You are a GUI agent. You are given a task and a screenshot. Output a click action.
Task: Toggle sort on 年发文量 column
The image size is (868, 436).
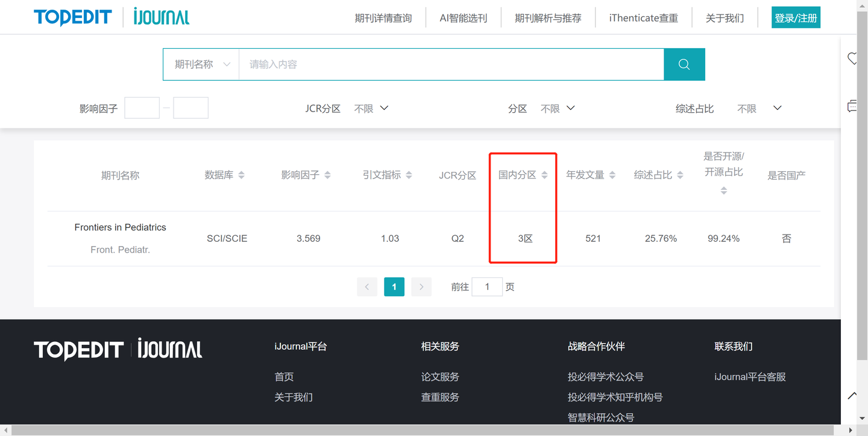coord(612,174)
